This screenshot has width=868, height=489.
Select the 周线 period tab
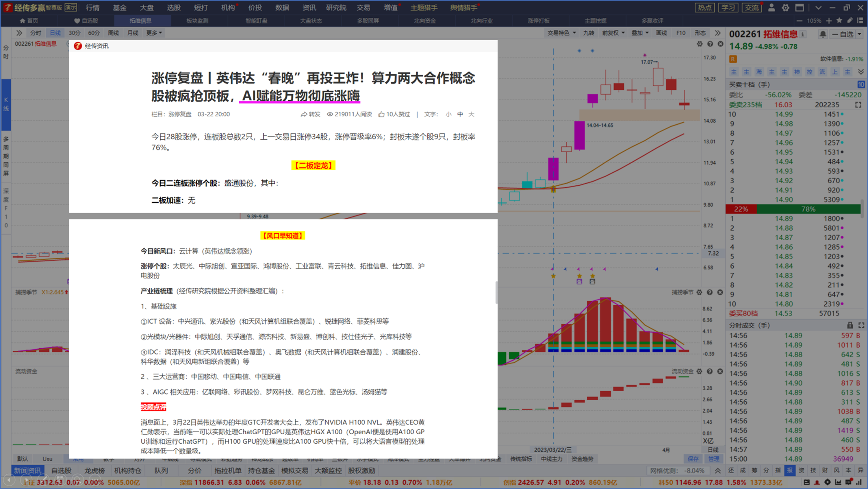tap(113, 33)
